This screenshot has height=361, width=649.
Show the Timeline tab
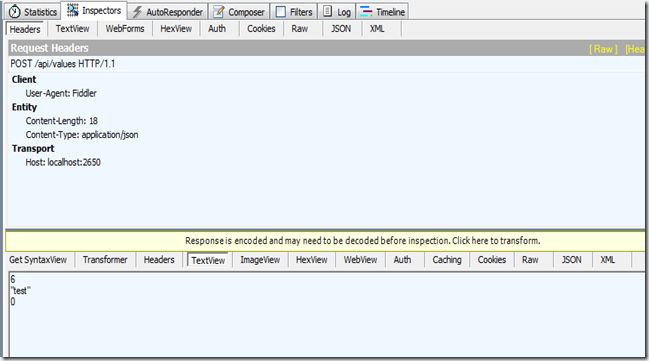tap(382, 12)
